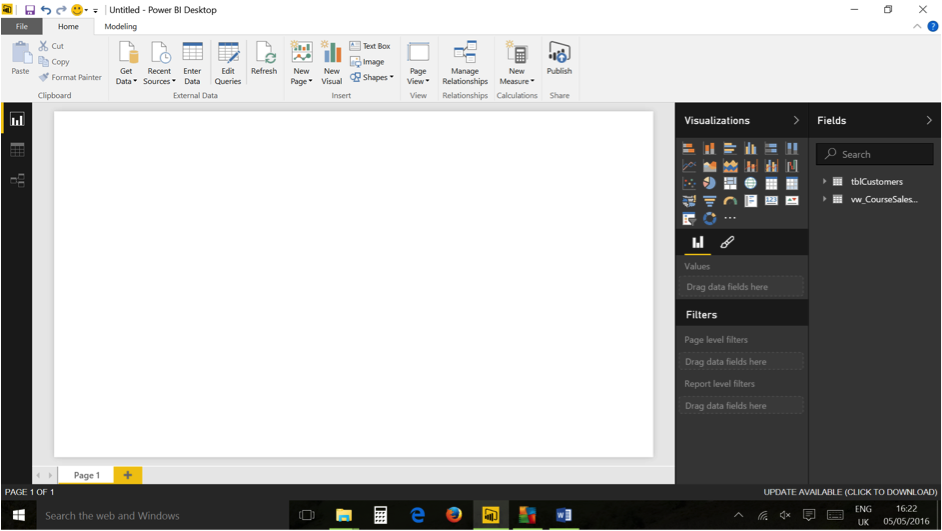Viewport: 942px width, 531px height.
Task: Open the Fields well tab in Visualizations
Action: [x=697, y=242]
